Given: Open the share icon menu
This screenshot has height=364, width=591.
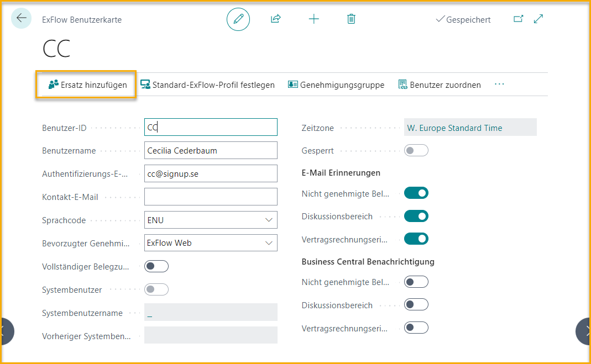Looking at the screenshot, I should click(276, 19).
